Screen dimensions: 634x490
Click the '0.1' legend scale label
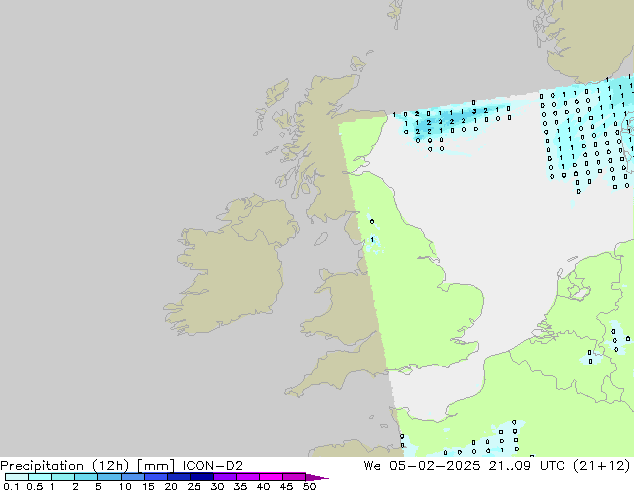coord(11,486)
